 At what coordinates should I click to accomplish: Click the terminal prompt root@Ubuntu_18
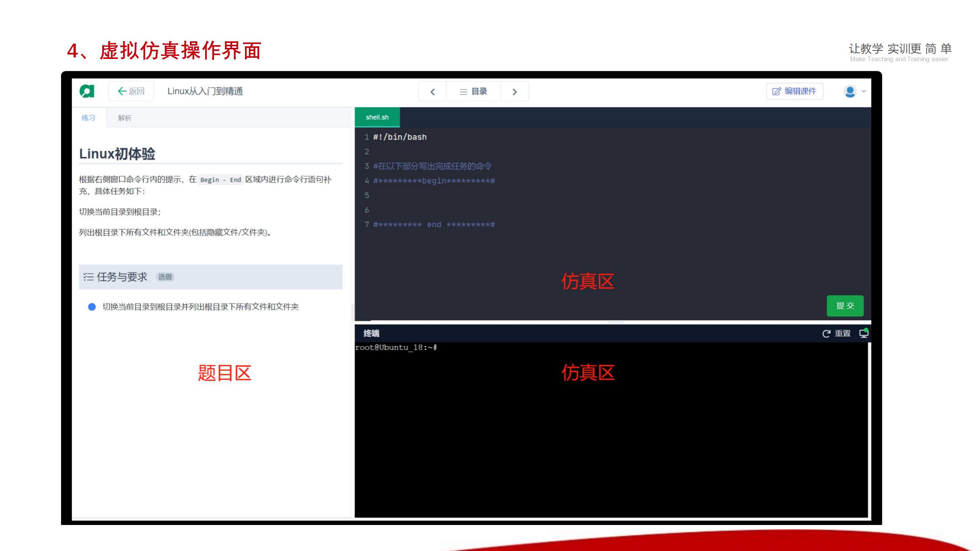(396, 347)
